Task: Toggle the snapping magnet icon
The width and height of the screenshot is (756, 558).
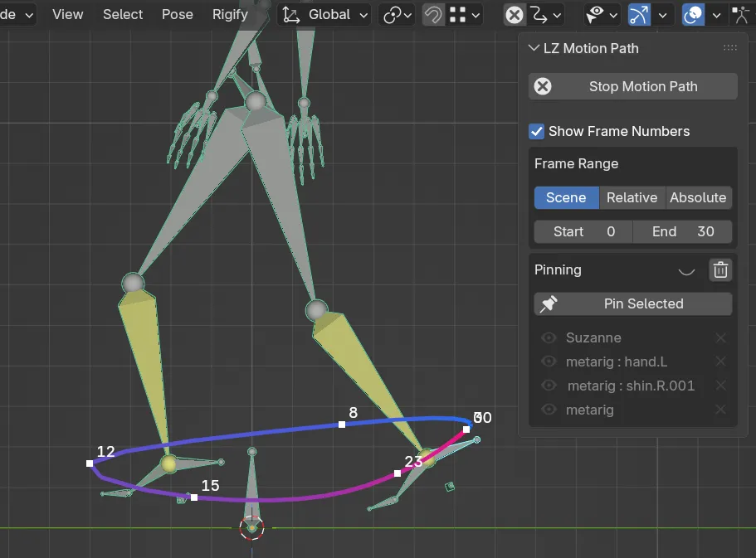Action: point(433,15)
